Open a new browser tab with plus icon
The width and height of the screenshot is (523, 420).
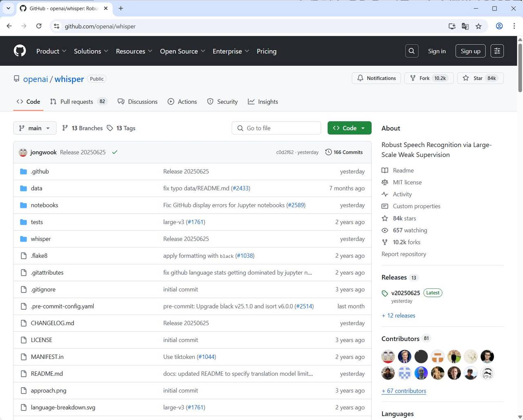pos(121,8)
